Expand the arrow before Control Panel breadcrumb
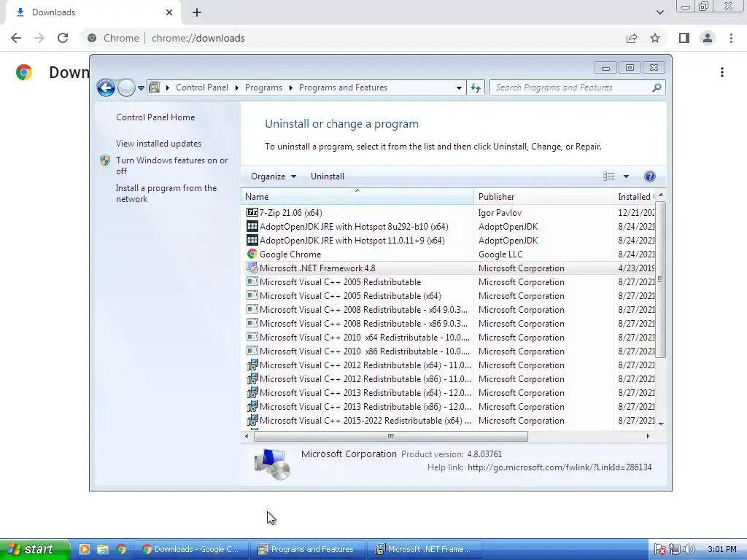 point(168,87)
